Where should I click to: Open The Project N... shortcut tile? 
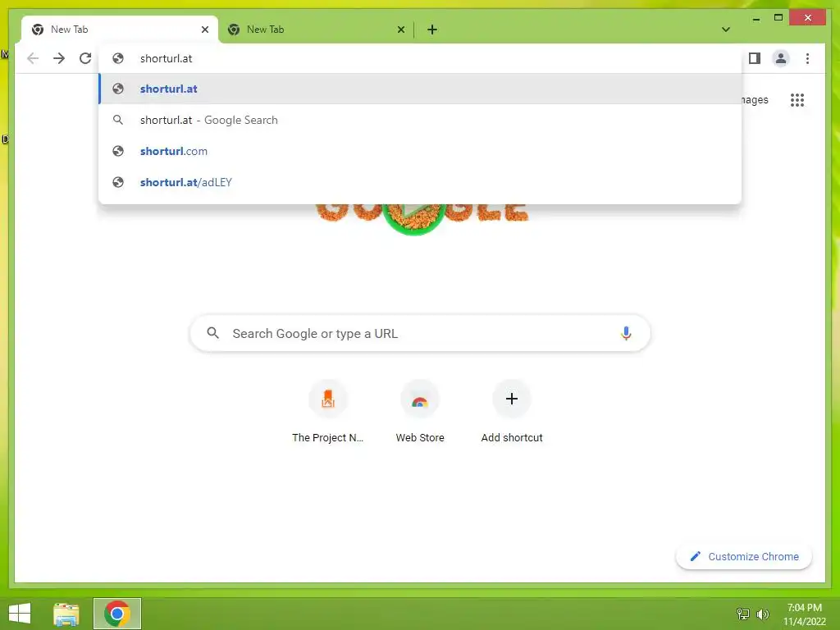328,413
